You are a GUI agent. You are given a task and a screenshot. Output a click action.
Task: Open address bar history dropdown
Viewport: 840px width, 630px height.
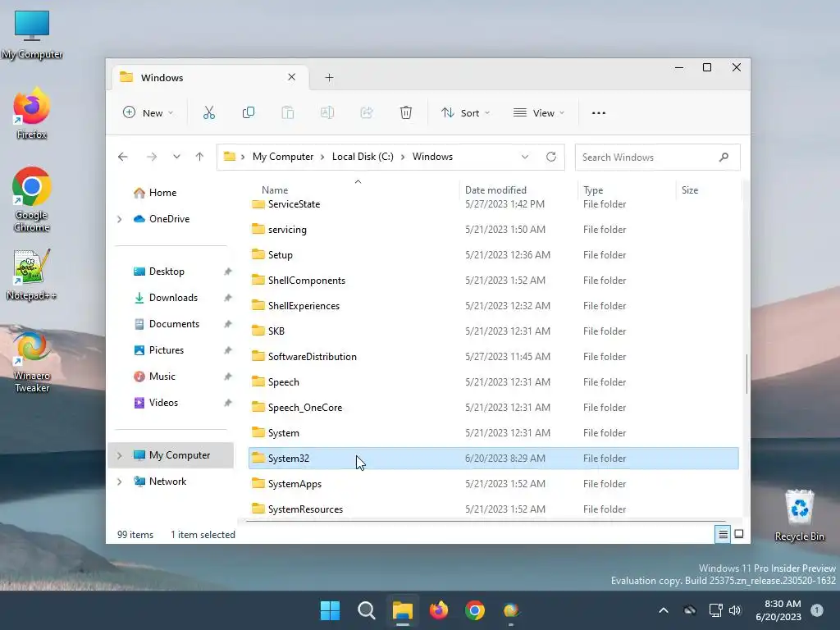(525, 157)
